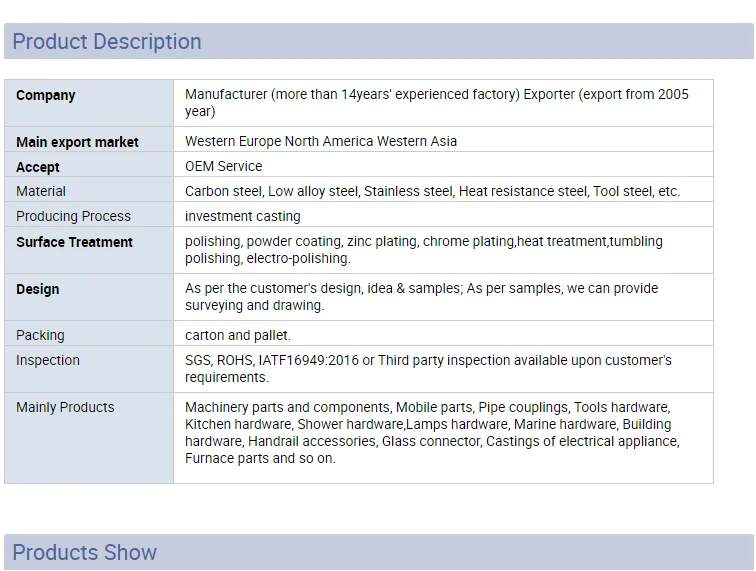Click the Material row label
The image size is (756, 571).
(41, 191)
